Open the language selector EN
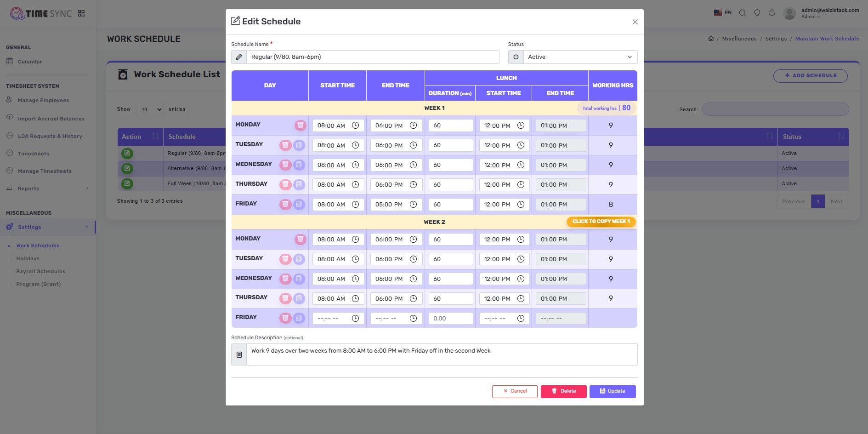Viewport: 868px width, 434px height. tap(722, 13)
